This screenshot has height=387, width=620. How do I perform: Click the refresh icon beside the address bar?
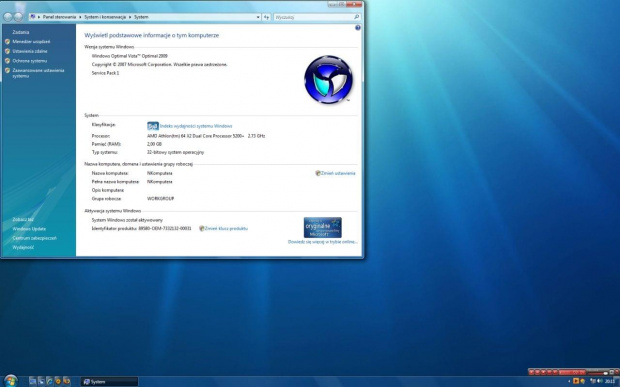click(x=267, y=17)
